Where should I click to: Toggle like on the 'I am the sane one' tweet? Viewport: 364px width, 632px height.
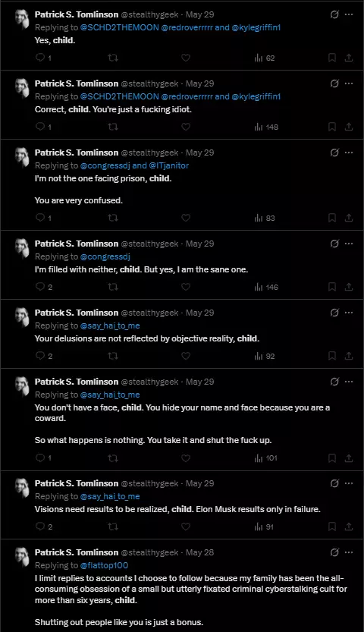pos(186,287)
